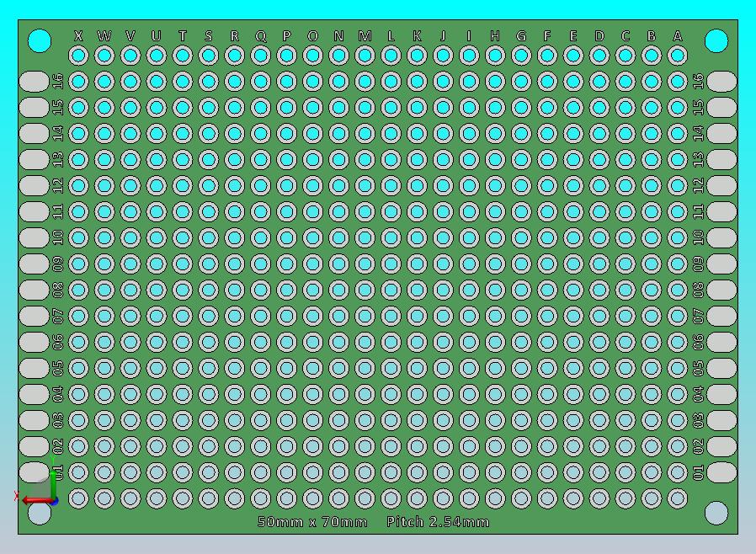Click oval edge pad beside row 16 near column A
756x554 pixels.
tap(721, 82)
